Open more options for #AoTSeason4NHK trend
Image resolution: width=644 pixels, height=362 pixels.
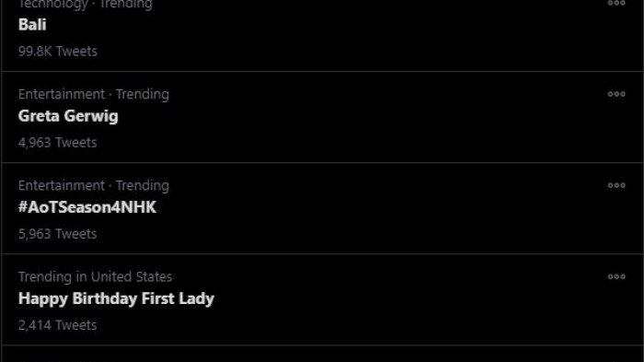point(616,185)
